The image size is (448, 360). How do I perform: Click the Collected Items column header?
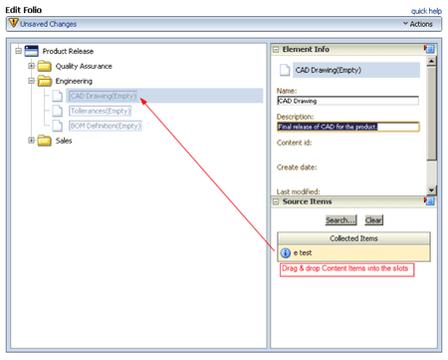click(354, 238)
